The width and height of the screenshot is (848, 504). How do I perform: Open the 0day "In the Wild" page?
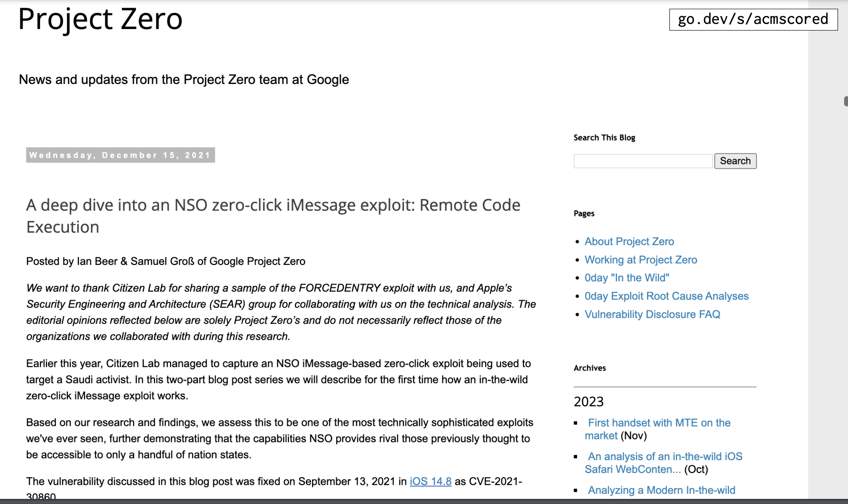(x=627, y=278)
